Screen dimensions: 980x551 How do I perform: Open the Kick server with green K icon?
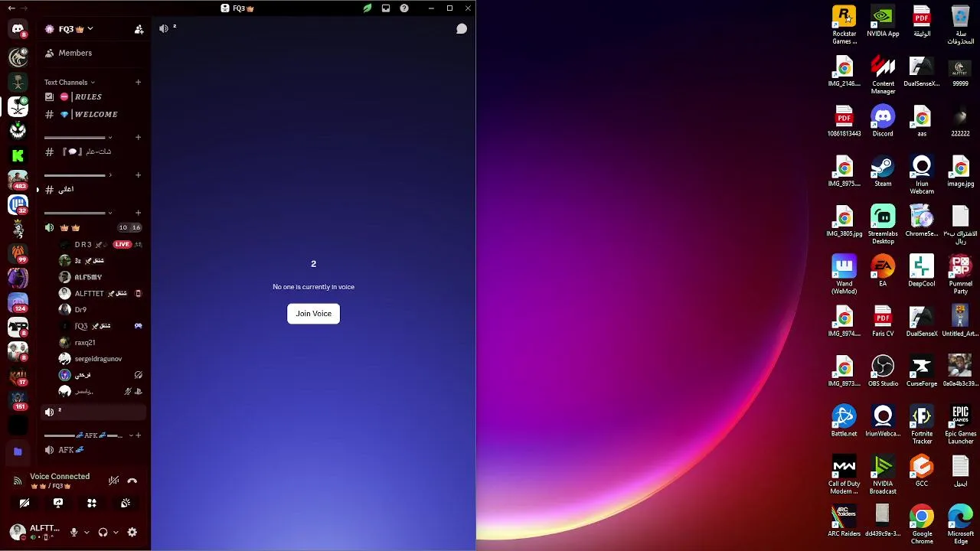click(18, 155)
